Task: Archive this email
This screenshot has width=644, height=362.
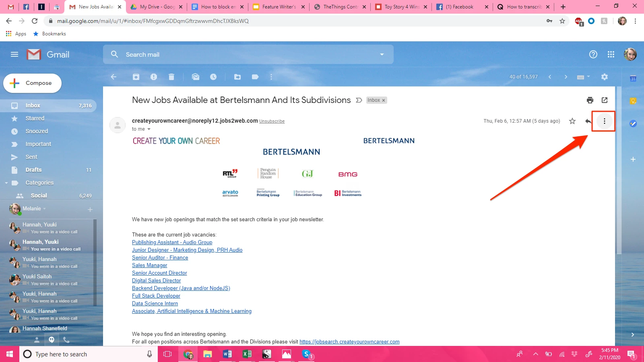Action: (136, 77)
